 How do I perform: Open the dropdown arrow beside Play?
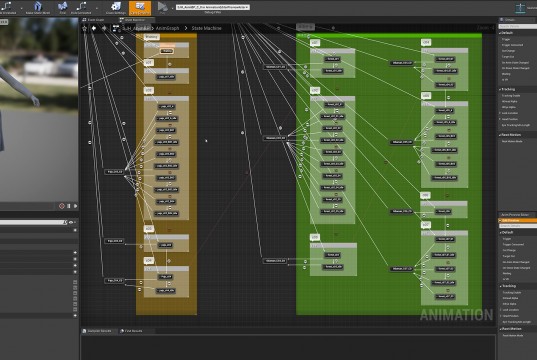click(172, 8)
